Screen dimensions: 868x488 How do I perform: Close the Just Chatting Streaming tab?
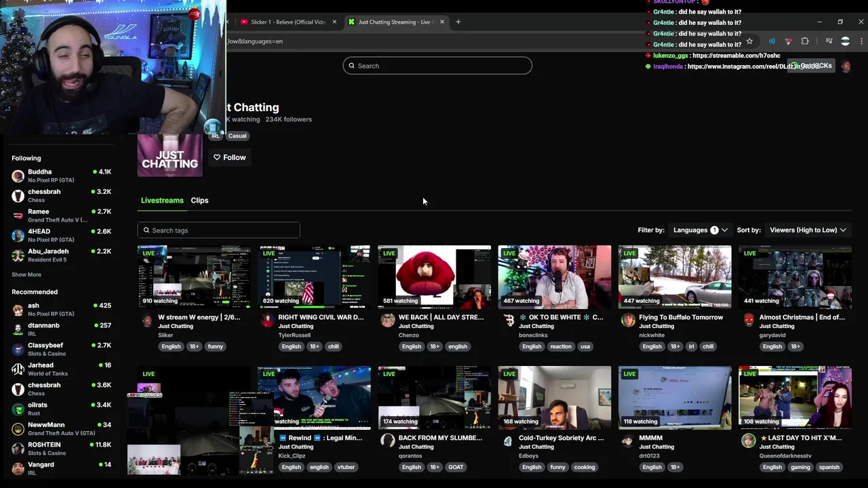pos(442,22)
